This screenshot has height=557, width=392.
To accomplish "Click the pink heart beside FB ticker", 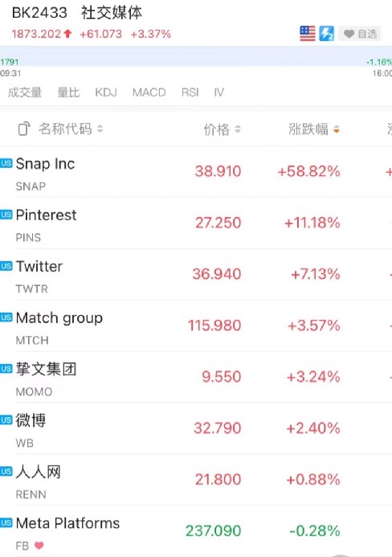I will [39, 545].
